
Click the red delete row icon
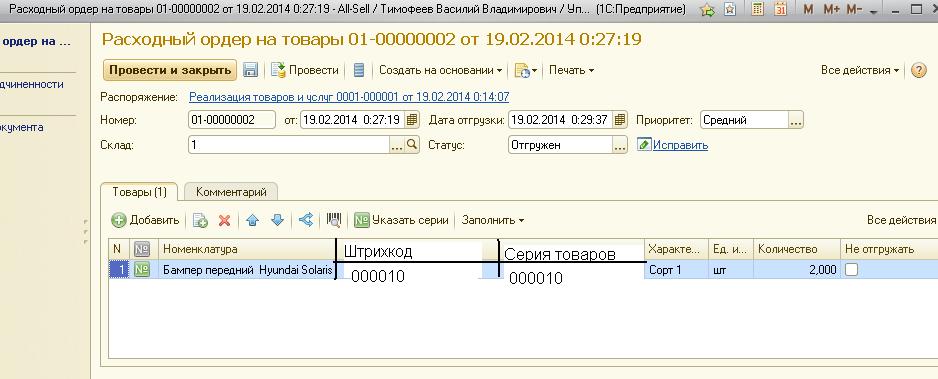click(224, 221)
